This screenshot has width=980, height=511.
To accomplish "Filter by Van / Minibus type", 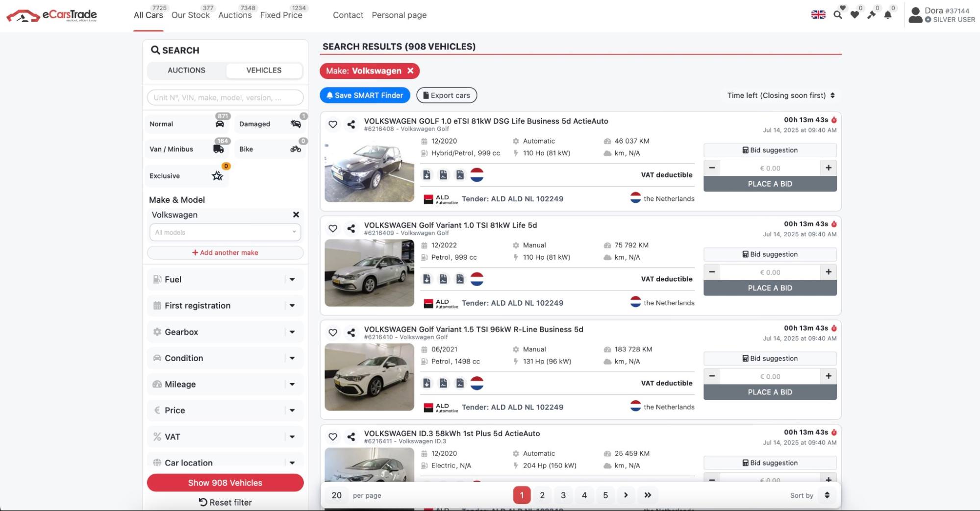I will tap(187, 149).
